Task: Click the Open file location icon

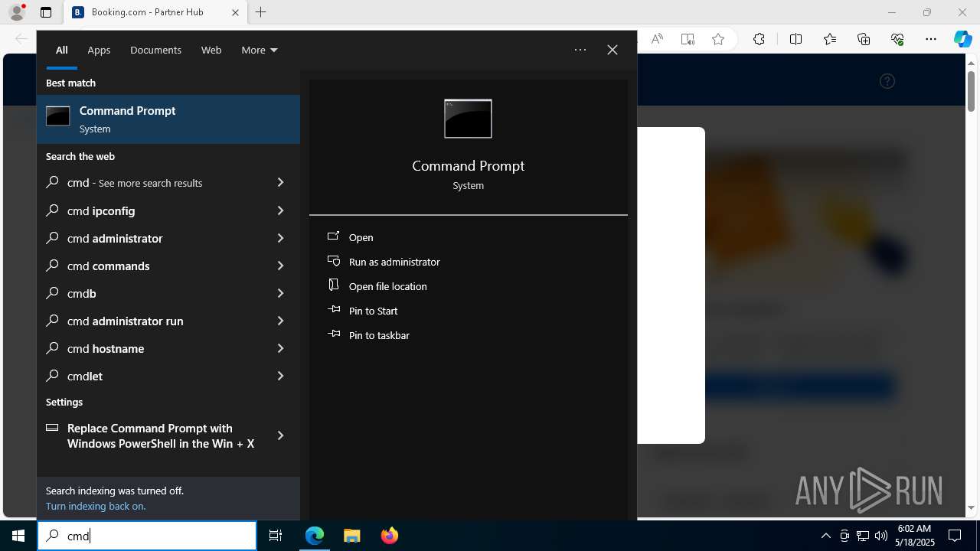Action: point(334,285)
